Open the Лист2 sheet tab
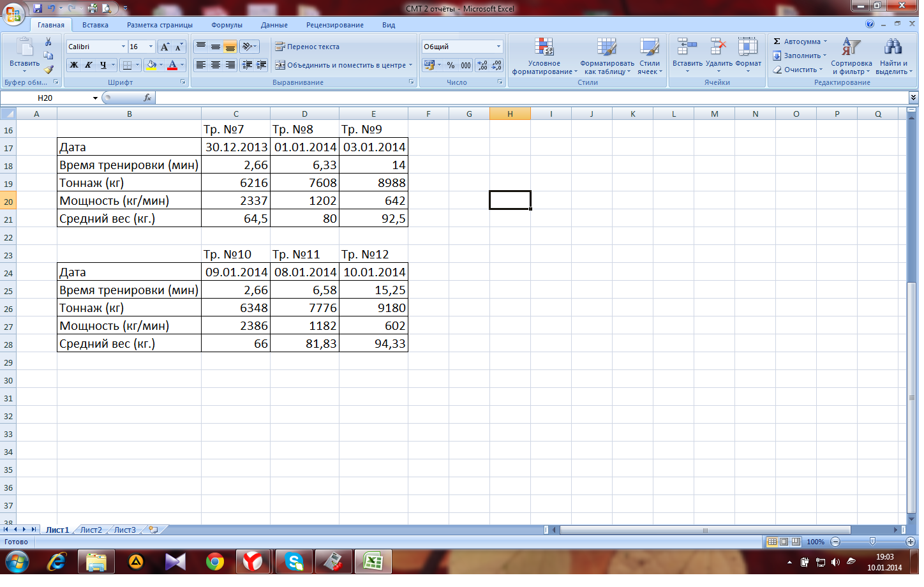This screenshot has height=587, width=924. point(91,530)
